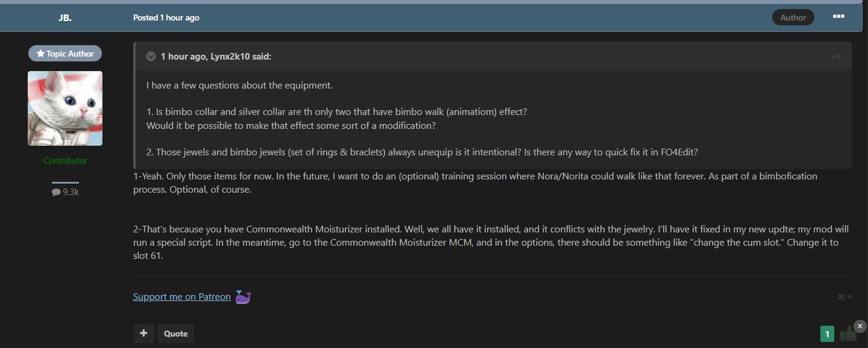The width and height of the screenshot is (868, 348).
Task: Open the hide-signature X dropdown
Action: [844, 297]
